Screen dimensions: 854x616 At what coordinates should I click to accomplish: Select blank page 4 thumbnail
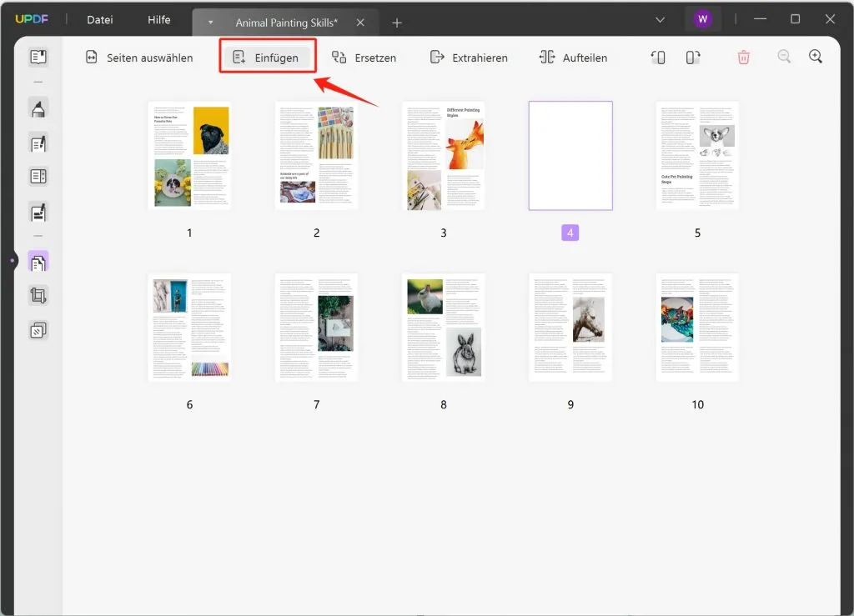[570, 156]
